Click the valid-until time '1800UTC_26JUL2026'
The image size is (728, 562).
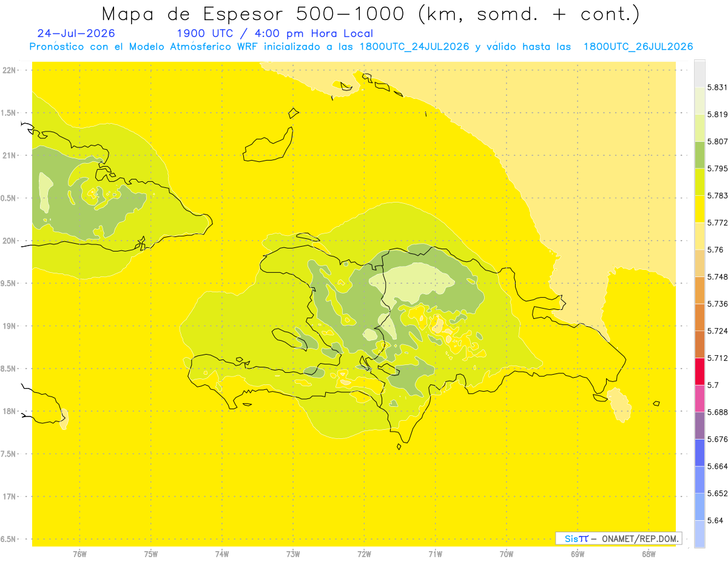pyautogui.click(x=638, y=47)
